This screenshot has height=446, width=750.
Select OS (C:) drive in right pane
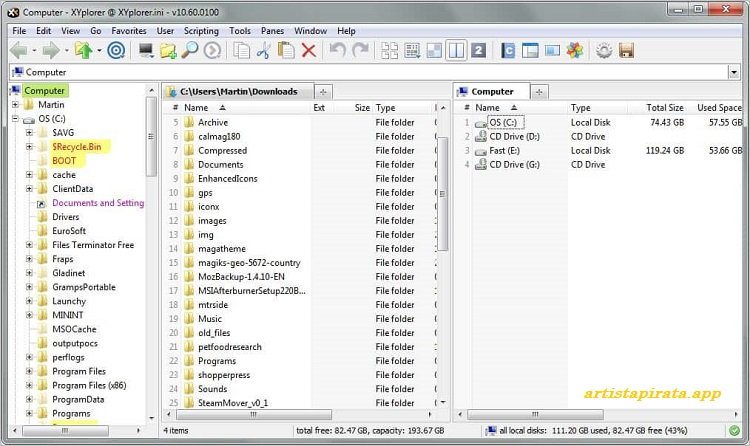coord(503,123)
